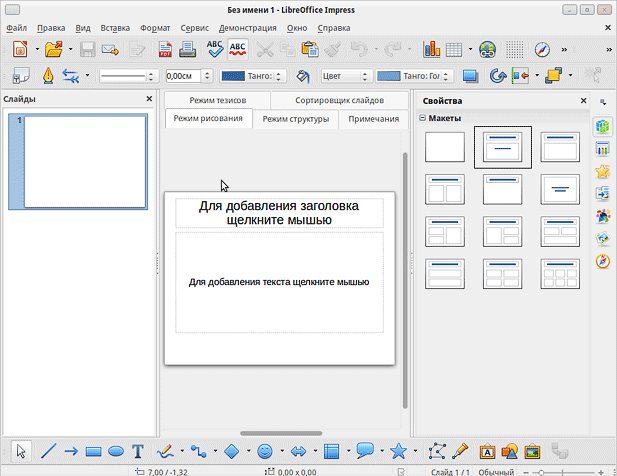Open the Вставка menu
617x476 pixels.
pos(115,28)
